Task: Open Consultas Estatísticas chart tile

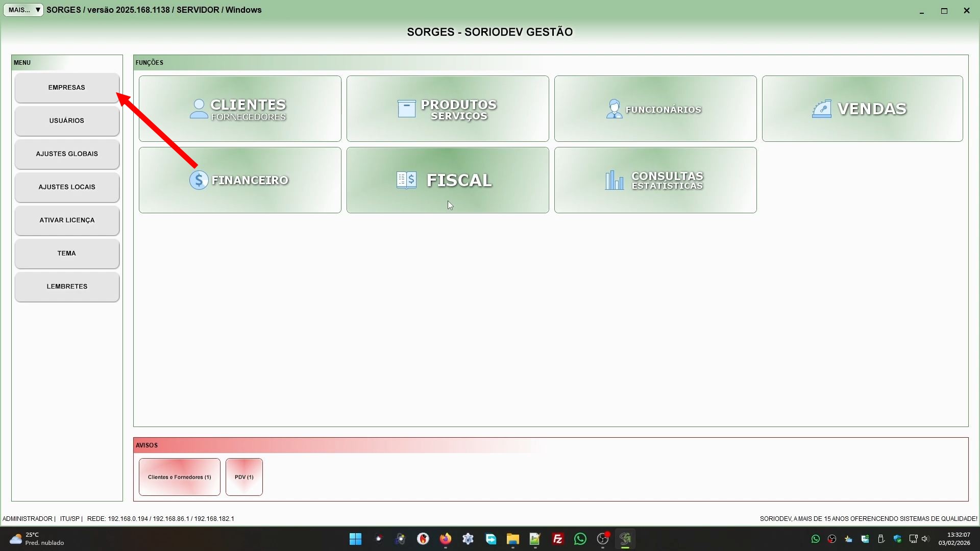Action: 655,180
